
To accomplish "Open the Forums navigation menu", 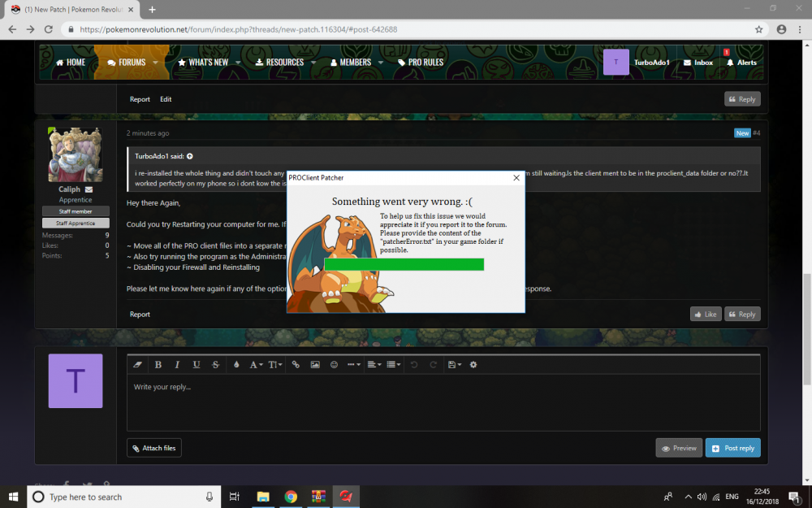I will click(x=127, y=63).
